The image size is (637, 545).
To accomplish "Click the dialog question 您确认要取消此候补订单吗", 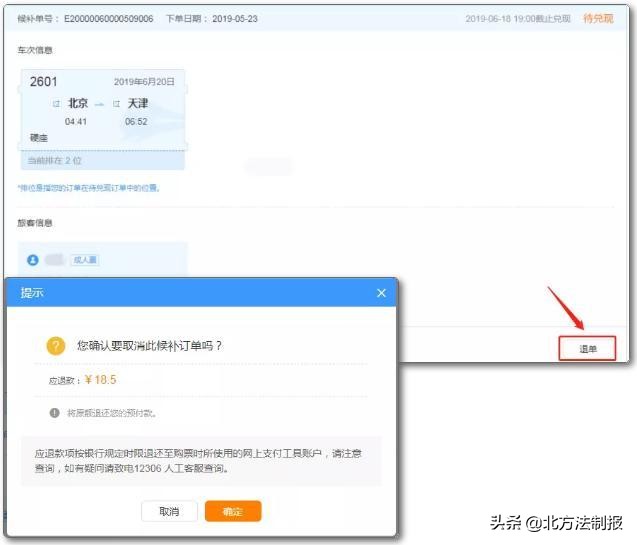I will pyautogui.click(x=150, y=346).
